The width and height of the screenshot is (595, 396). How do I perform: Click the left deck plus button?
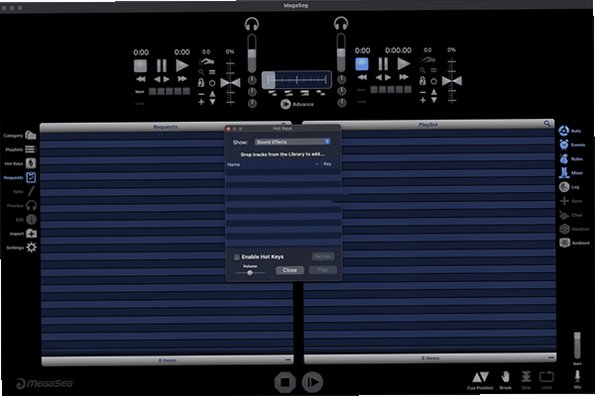[201, 102]
